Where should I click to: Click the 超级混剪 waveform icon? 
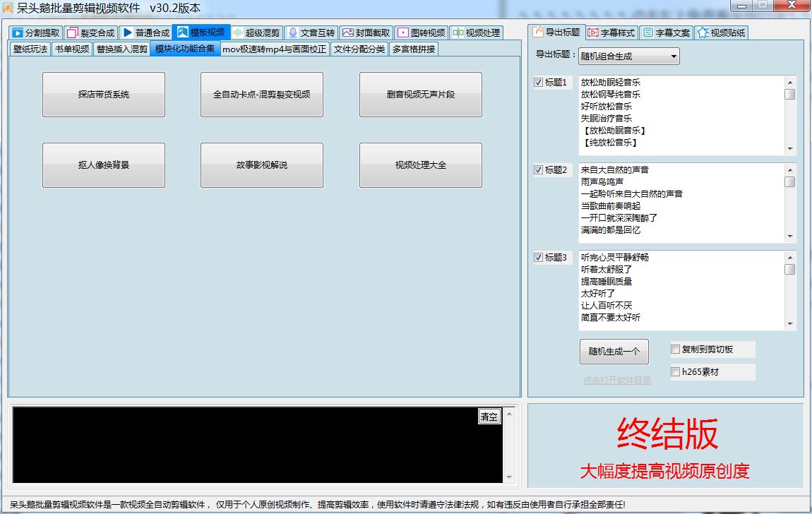pos(238,32)
